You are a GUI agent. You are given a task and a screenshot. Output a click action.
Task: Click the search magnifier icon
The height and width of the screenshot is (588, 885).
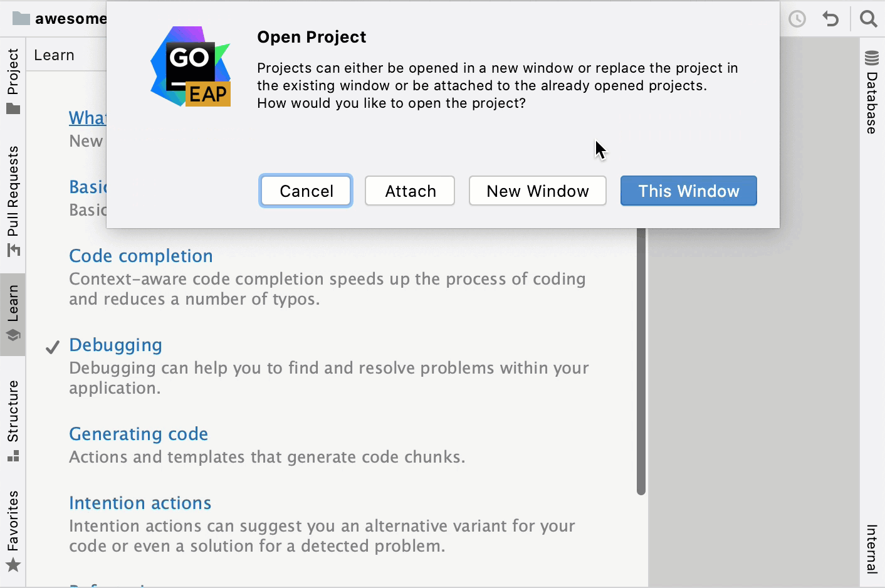868,19
